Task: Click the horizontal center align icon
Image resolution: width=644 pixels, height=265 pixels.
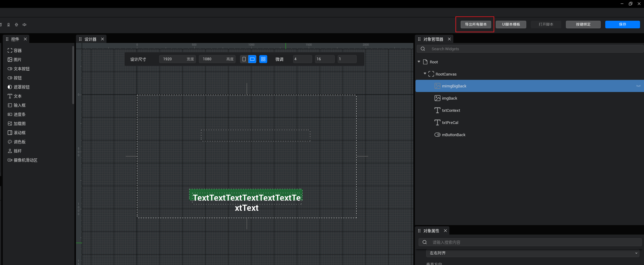Action: point(24,25)
